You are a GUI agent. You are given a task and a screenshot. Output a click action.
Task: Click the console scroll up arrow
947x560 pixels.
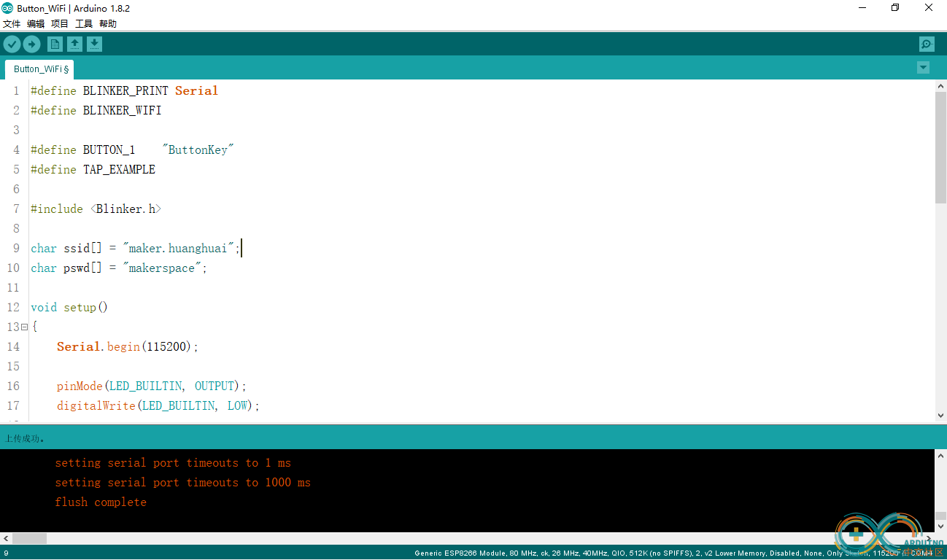[x=940, y=455]
